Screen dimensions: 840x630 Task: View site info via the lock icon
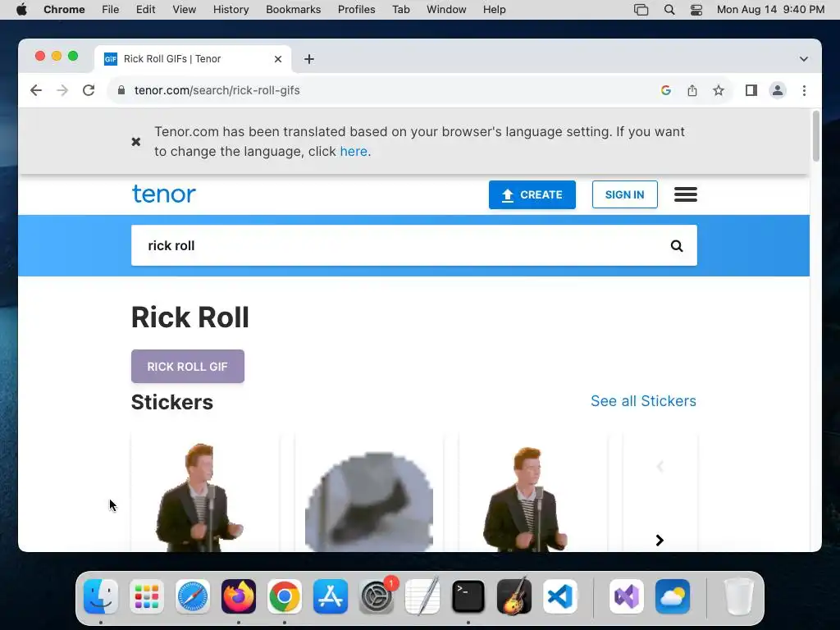(x=121, y=90)
